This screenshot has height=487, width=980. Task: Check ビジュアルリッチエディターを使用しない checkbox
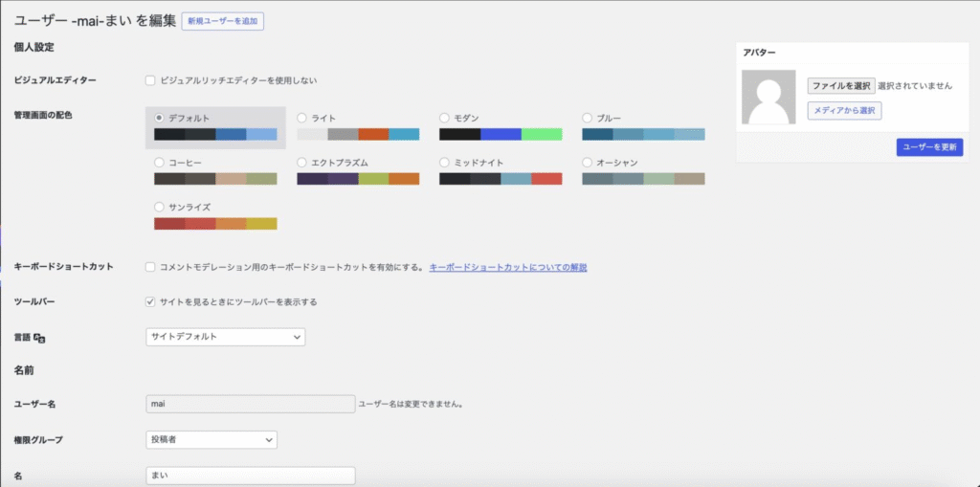pos(150,80)
